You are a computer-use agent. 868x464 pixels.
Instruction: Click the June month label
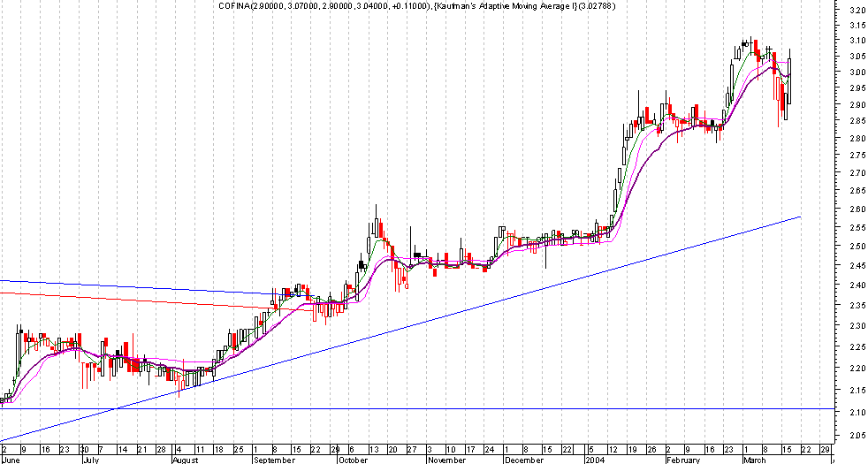click(11, 460)
